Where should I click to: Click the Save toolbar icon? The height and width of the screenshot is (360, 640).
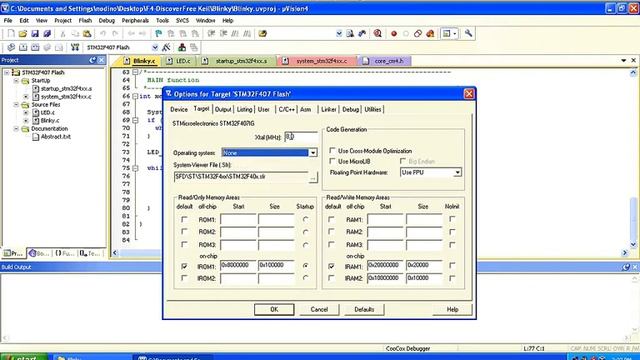[x=35, y=33]
